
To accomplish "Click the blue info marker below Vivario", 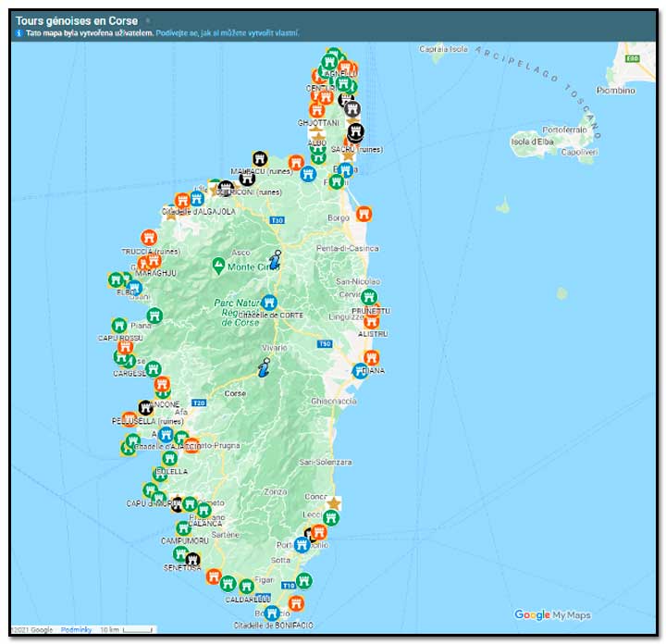I will point(265,367).
